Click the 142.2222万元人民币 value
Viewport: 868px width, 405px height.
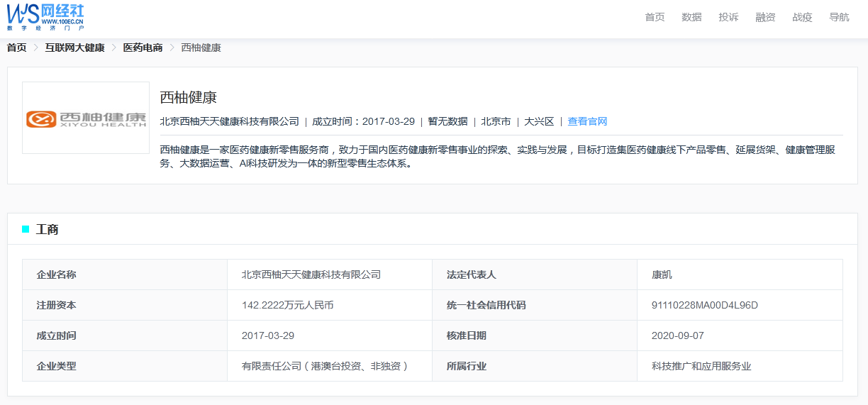coord(288,305)
